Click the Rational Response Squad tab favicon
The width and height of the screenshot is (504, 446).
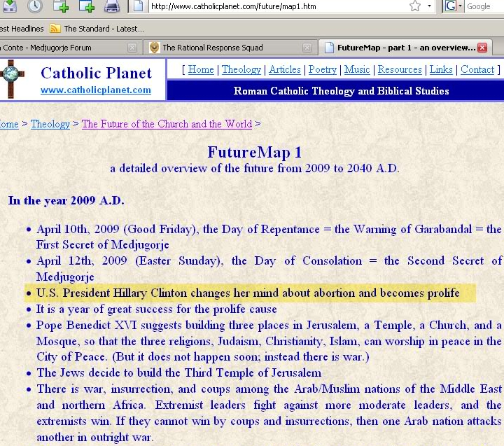coord(155,48)
